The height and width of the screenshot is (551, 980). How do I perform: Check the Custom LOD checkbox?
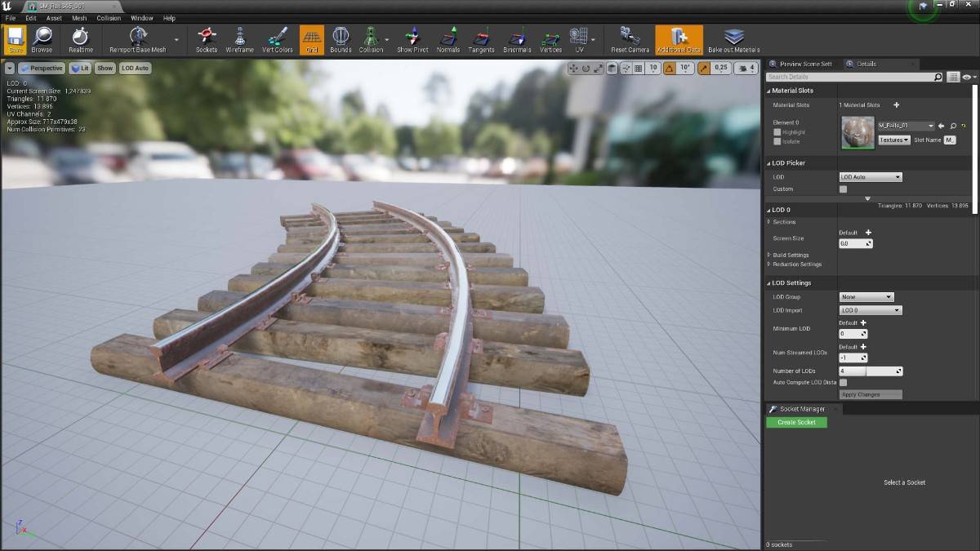[843, 189]
